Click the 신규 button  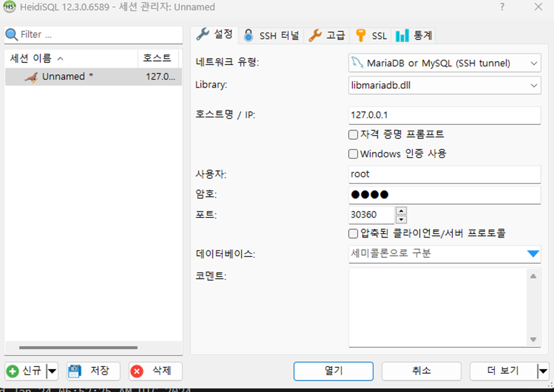24,371
